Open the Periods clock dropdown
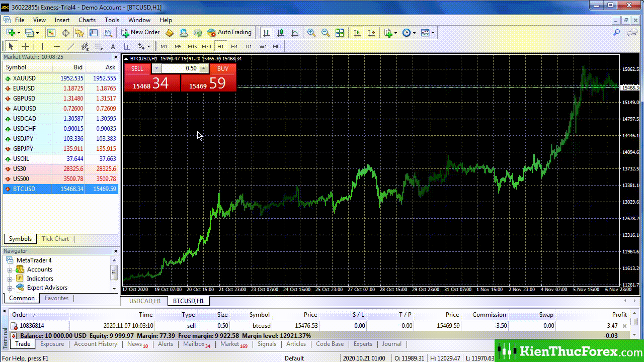 tap(409, 33)
